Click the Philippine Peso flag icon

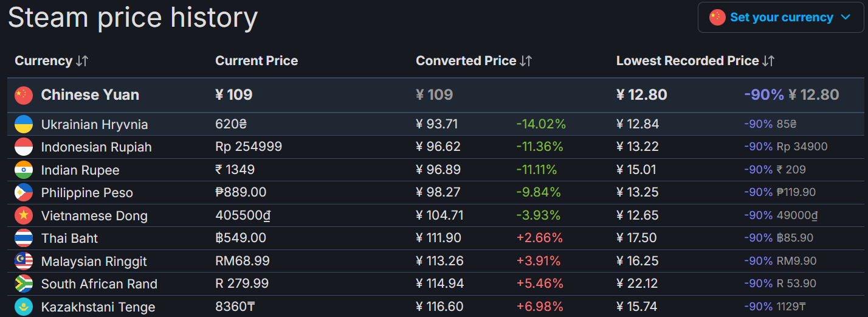tap(24, 193)
